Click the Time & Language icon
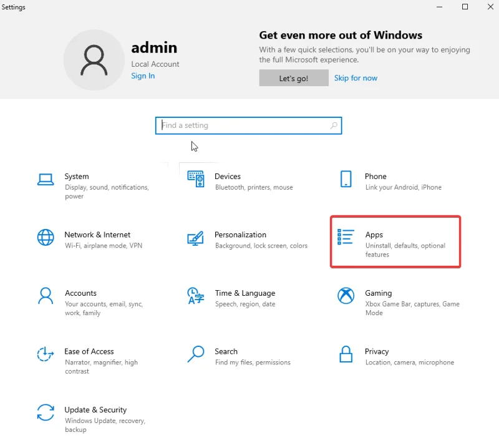This screenshot has width=499, height=448. coord(195,296)
